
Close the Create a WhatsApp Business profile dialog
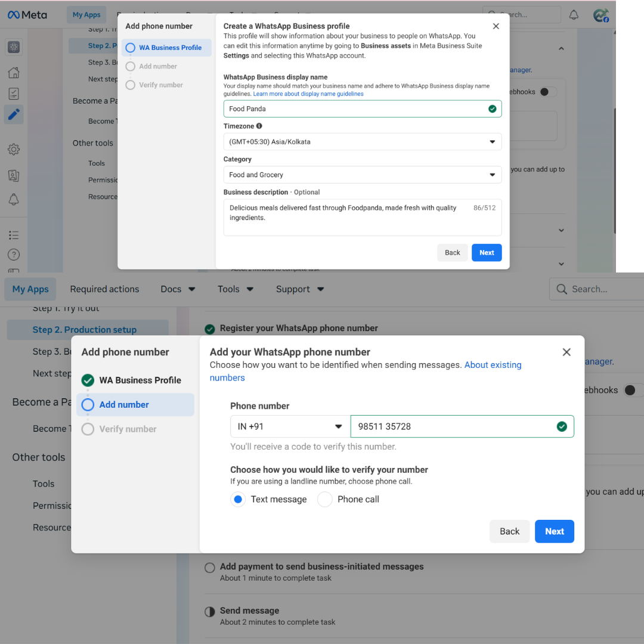[x=496, y=26]
